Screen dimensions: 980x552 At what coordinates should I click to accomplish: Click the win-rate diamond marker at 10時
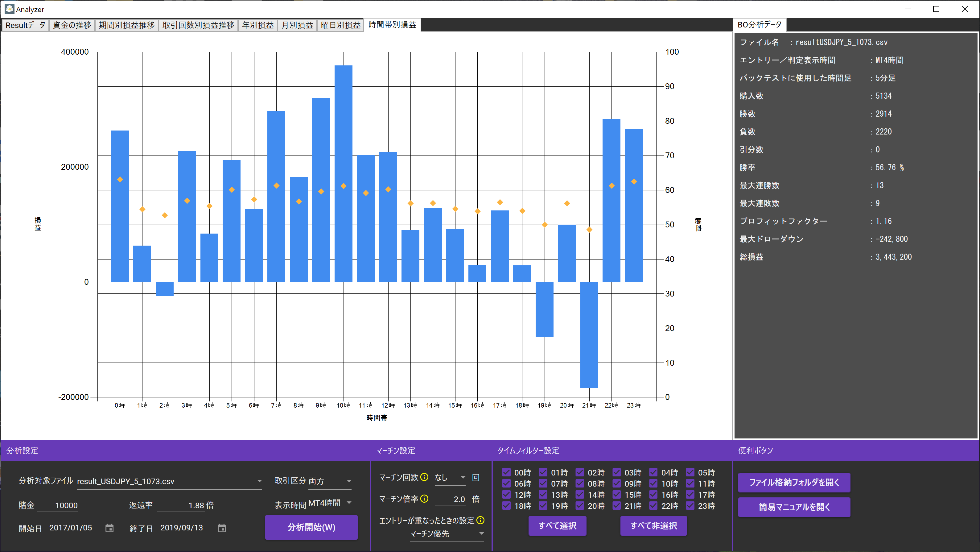pyautogui.click(x=344, y=186)
